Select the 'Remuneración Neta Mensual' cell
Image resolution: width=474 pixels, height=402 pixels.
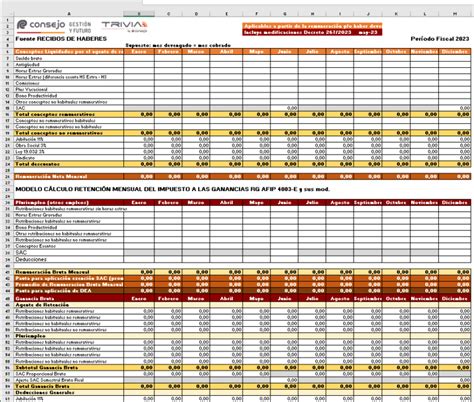(69, 177)
